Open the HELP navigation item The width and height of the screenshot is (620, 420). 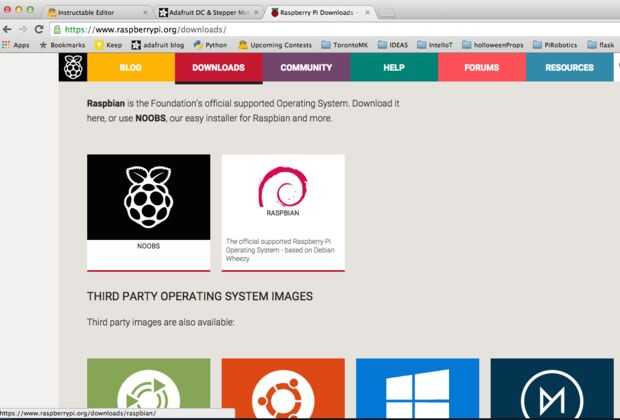click(x=394, y=68)
